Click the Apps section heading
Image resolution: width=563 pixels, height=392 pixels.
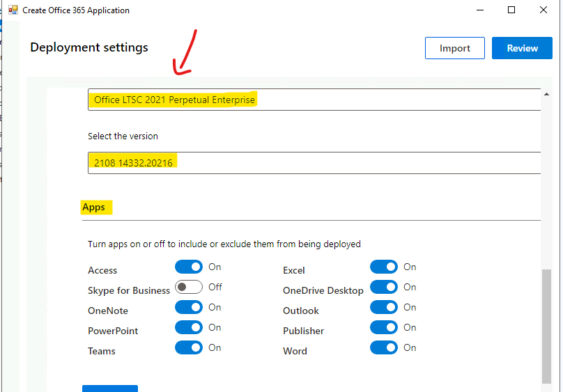click(x=93, y=207)
